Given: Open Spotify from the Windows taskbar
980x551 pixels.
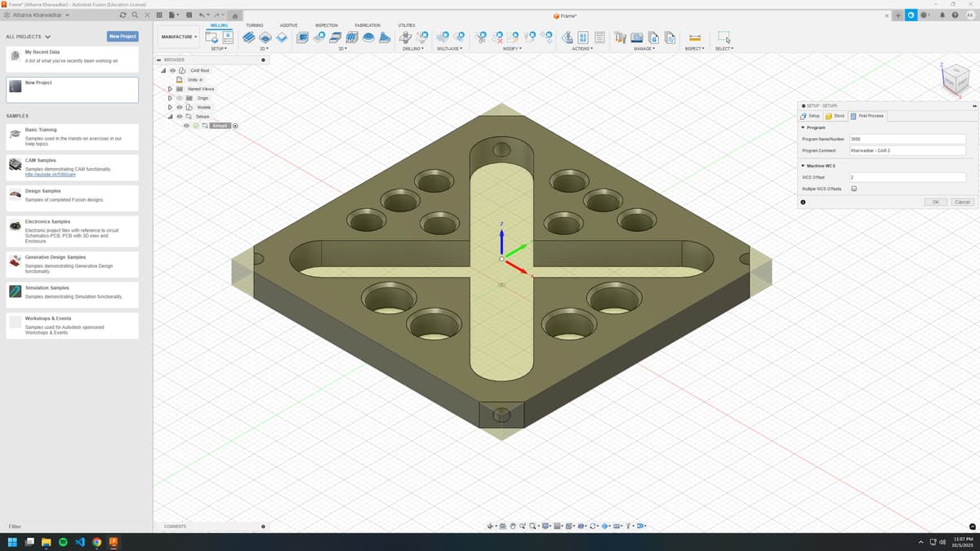Looking at the screenshot, I should 63,542.
